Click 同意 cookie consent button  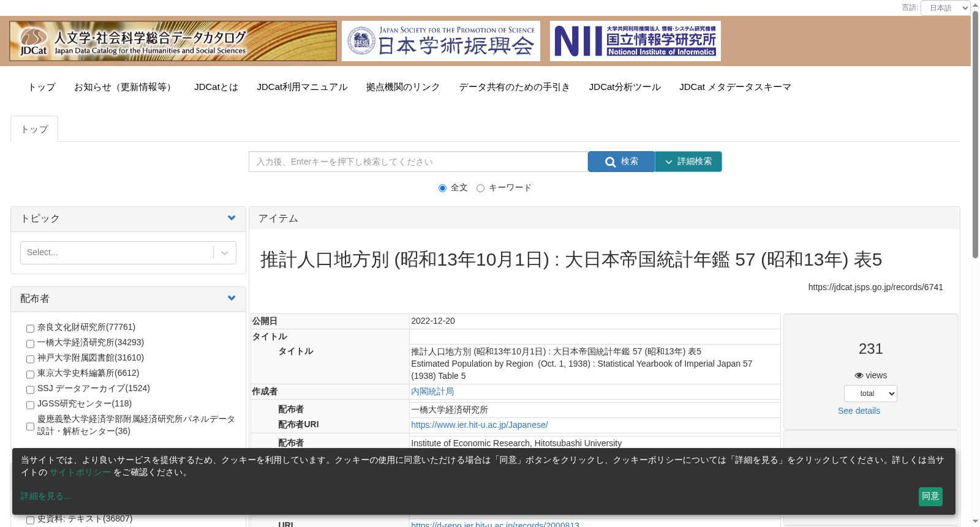(930, 496)
